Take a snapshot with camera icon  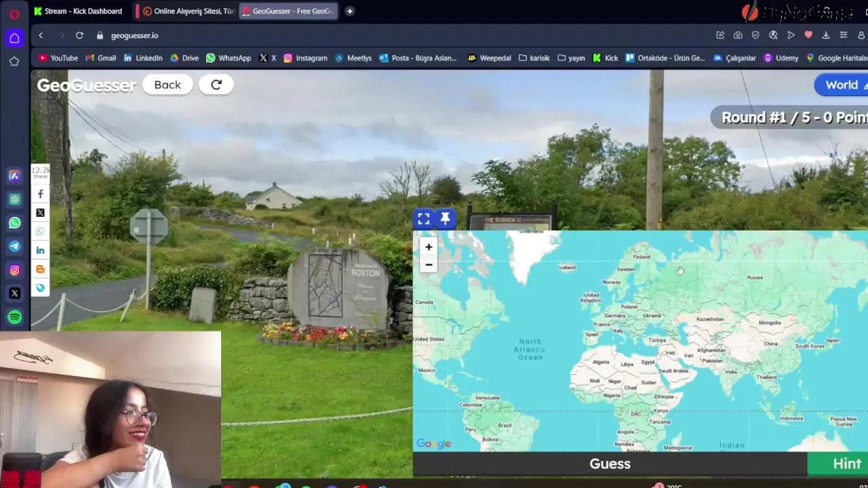738,35
